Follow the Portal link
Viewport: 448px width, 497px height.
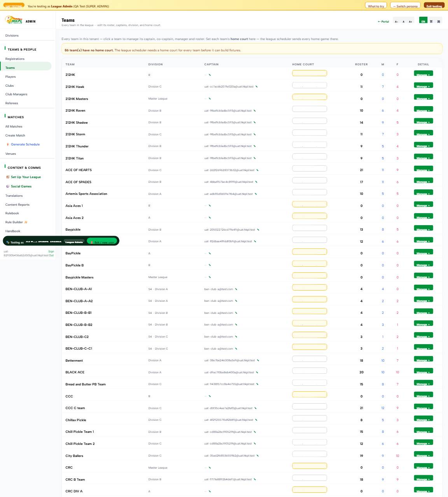[383, 22]
